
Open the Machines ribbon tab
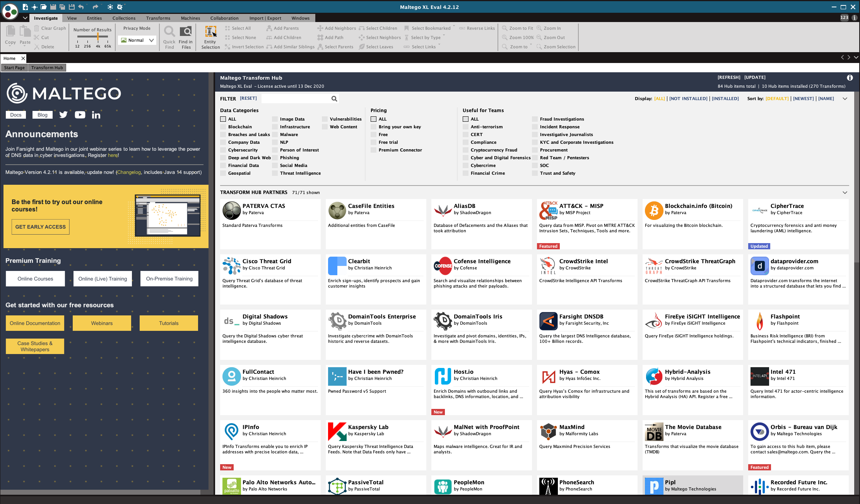(190, 18)
